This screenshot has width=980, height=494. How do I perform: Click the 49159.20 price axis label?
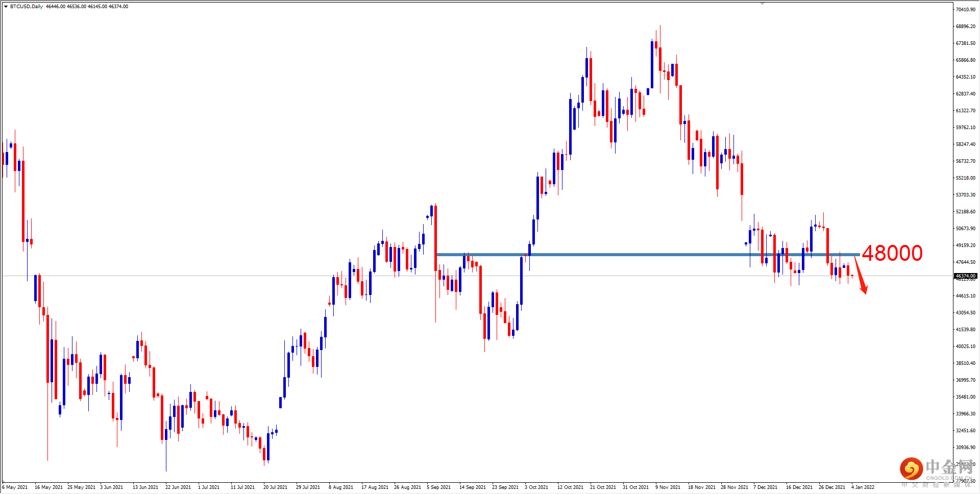click(x=966, y=245)
